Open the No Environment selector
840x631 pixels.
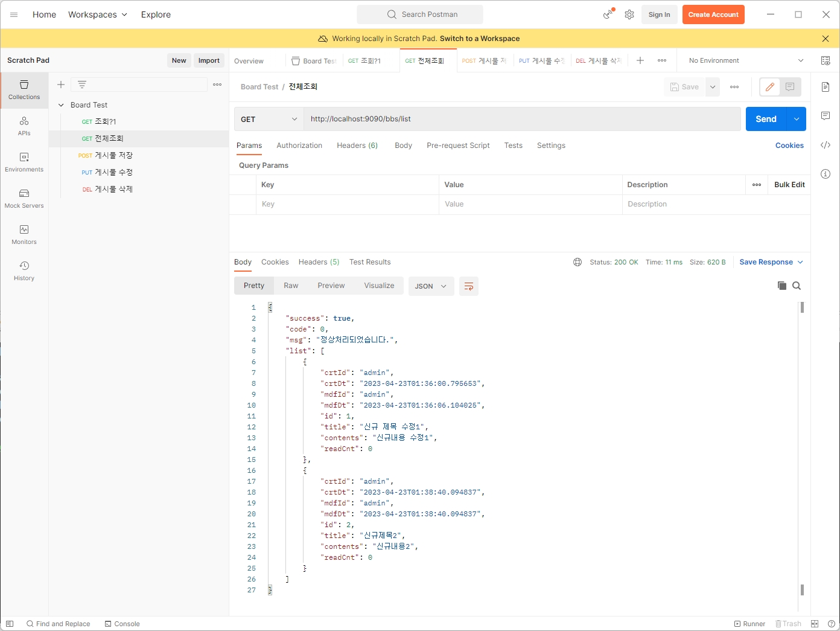pos(746,60)
